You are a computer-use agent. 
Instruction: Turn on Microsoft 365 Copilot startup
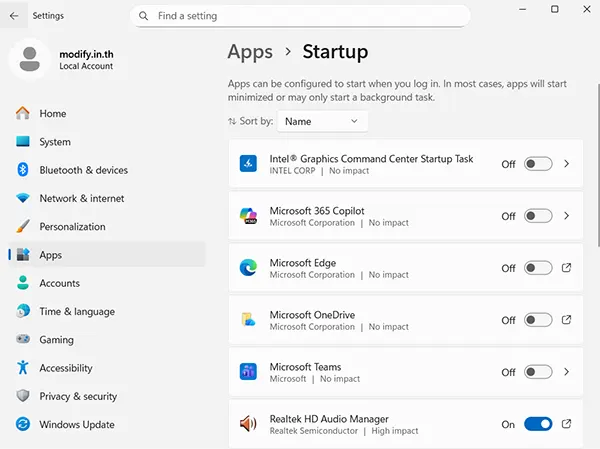pos(538,216)
